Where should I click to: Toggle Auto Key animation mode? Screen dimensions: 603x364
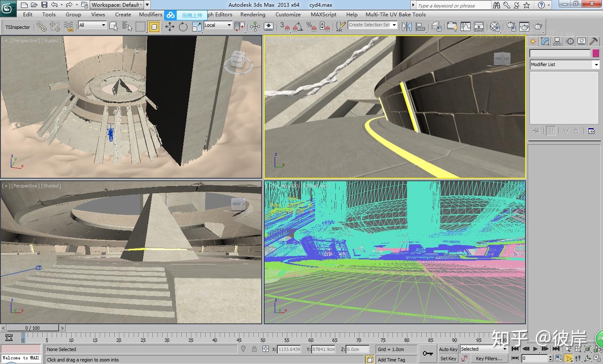click(448, 349)
